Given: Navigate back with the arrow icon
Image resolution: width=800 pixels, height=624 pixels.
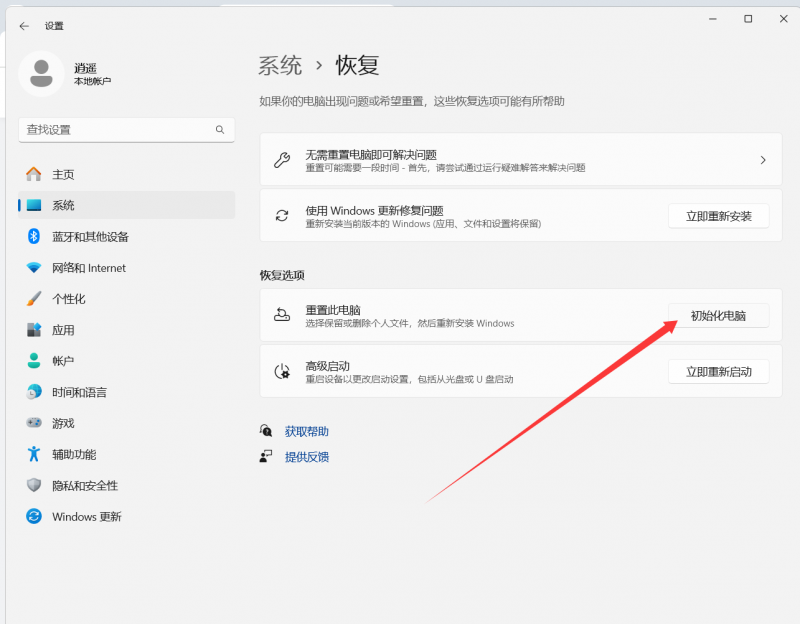Looking at the screenshot, I should (x=23, y=26).
